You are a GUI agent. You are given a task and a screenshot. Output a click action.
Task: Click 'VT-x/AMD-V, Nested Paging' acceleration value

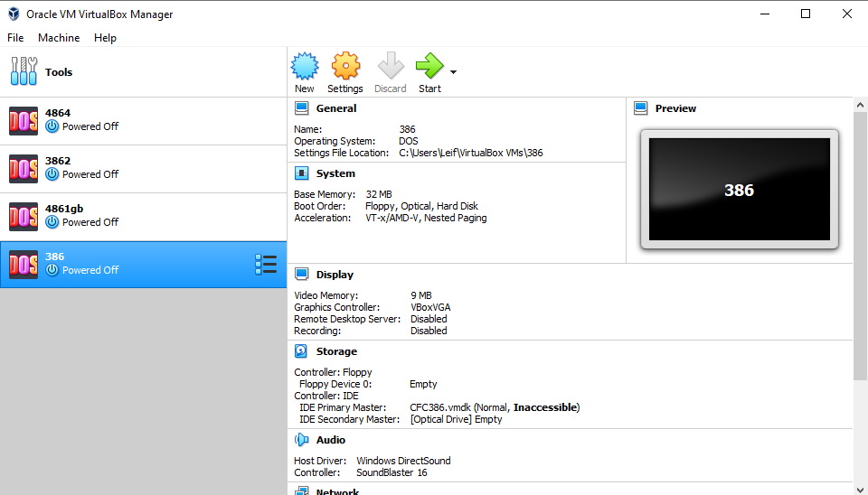pos(426,218)
